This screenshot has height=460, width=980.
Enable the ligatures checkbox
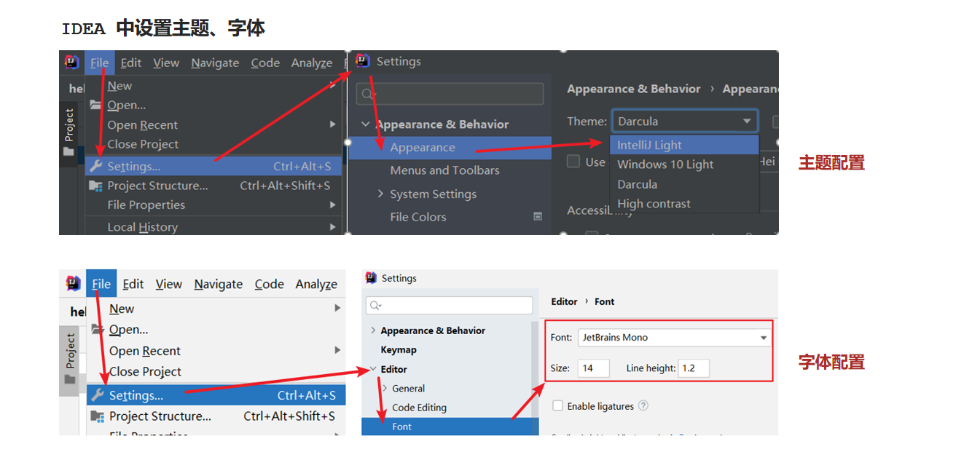point(558,406)
